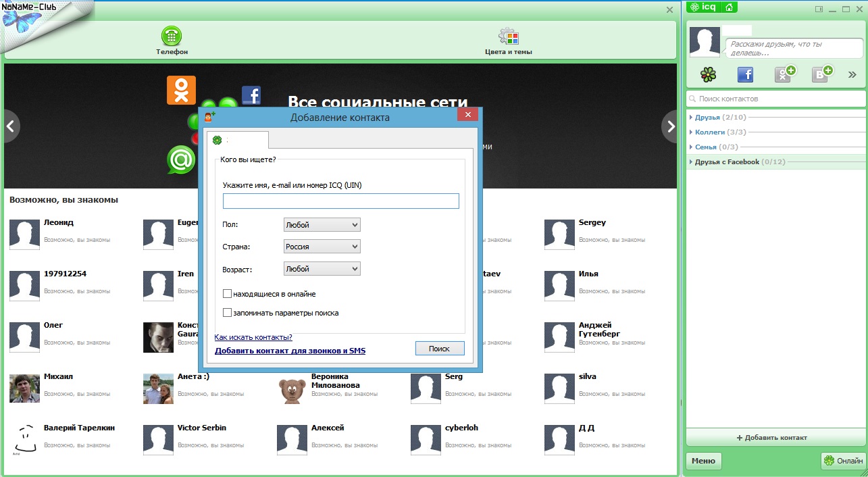Open the Как искать контакты? link
The image size is (868, 477).
pos(253,337)
